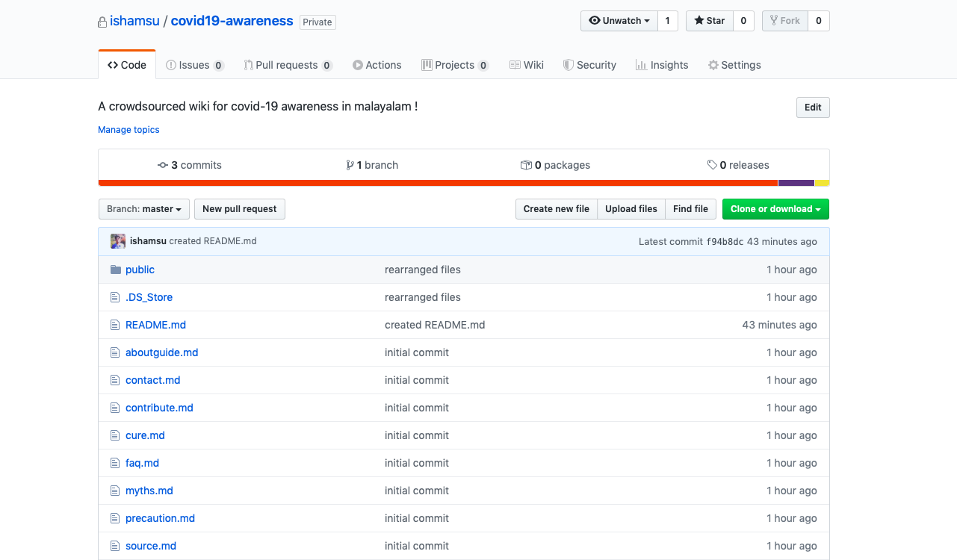This screenshot has height=560, width=957.
Task: Click the lock icon before ishamsu
Action: [x=102, y=22]
